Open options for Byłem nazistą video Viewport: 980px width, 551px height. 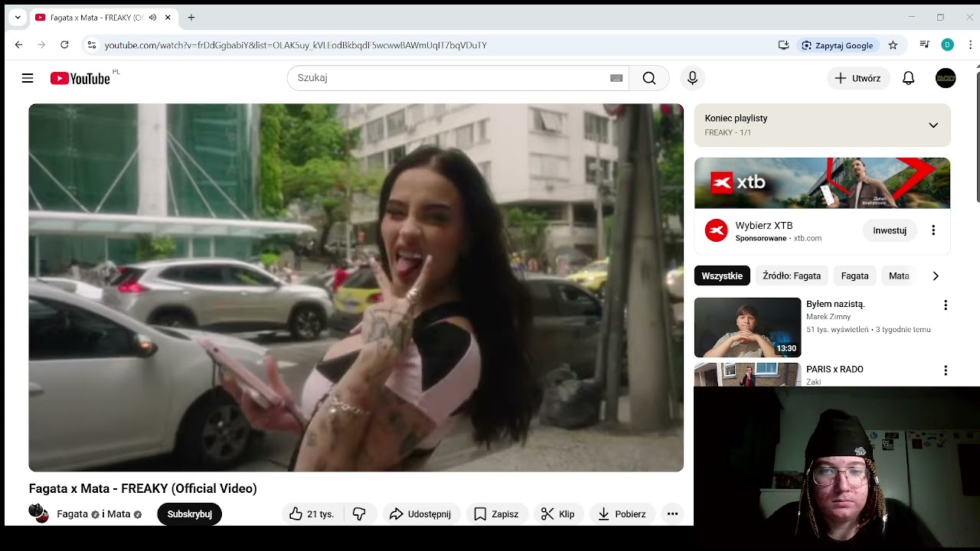(x=946, y=305)
